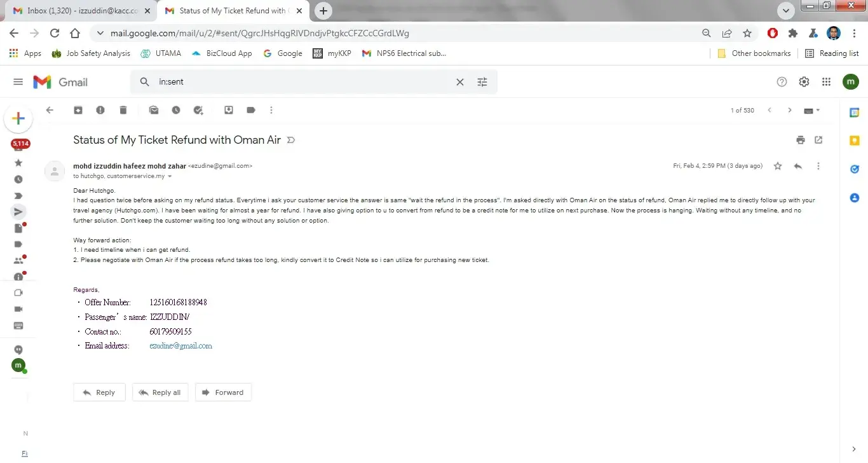868x463 pixels.
Task: Show search options in the search bar
Action: pos(482,81)
